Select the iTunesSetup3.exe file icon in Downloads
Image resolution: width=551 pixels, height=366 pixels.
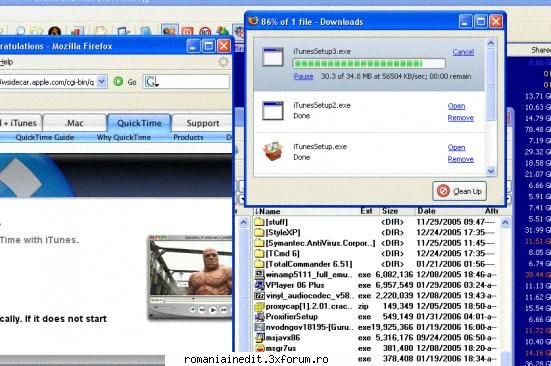[x=273, y=57]
